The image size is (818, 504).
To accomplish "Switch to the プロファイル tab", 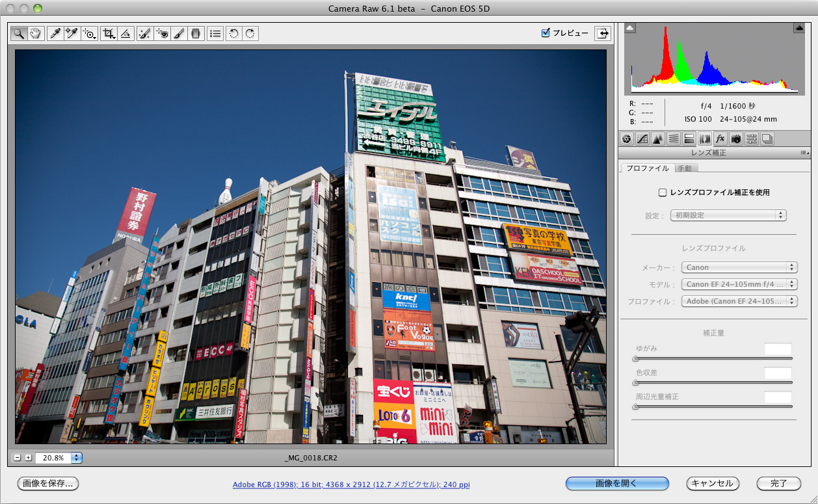I will click(647, 168).
